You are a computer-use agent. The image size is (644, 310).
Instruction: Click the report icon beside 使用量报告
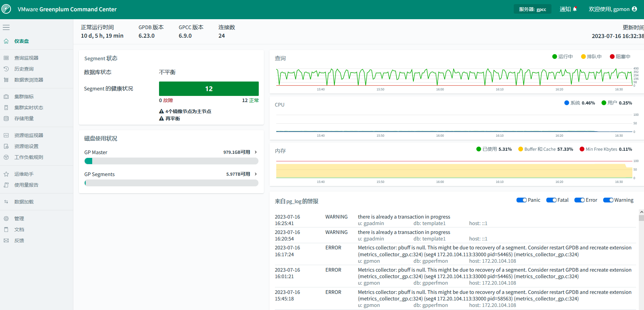pos(6,185)
